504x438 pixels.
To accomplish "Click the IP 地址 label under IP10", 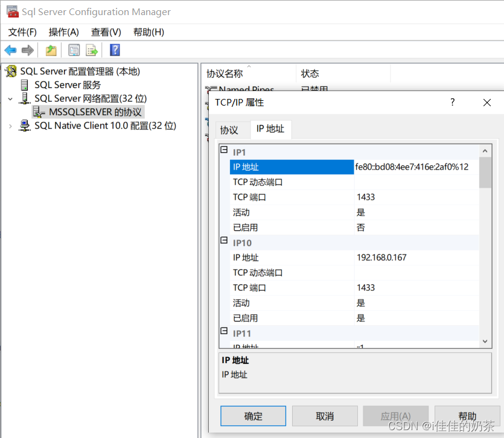I will tap(246, 258).
